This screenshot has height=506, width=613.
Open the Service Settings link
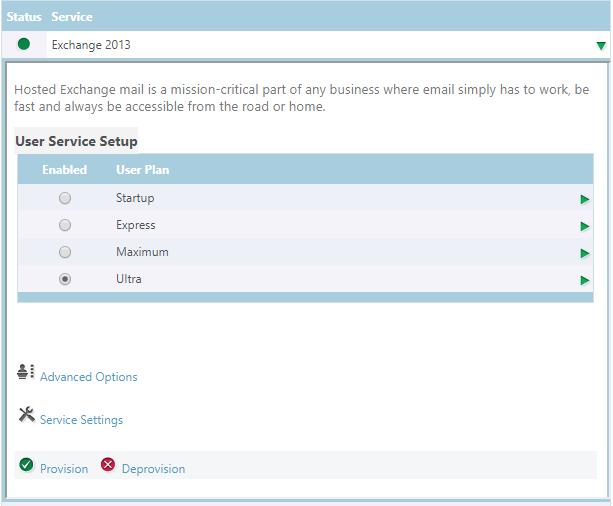[x=81, y=420]
